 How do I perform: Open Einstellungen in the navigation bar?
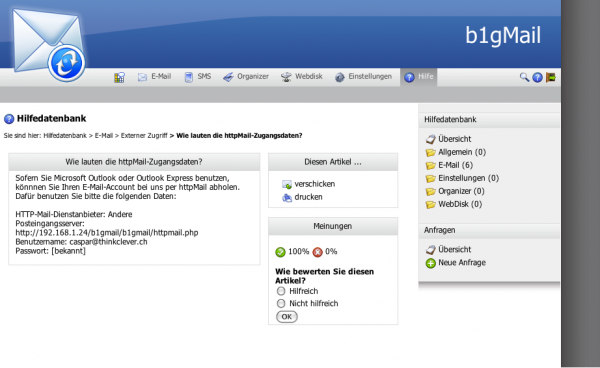point(364,77)
